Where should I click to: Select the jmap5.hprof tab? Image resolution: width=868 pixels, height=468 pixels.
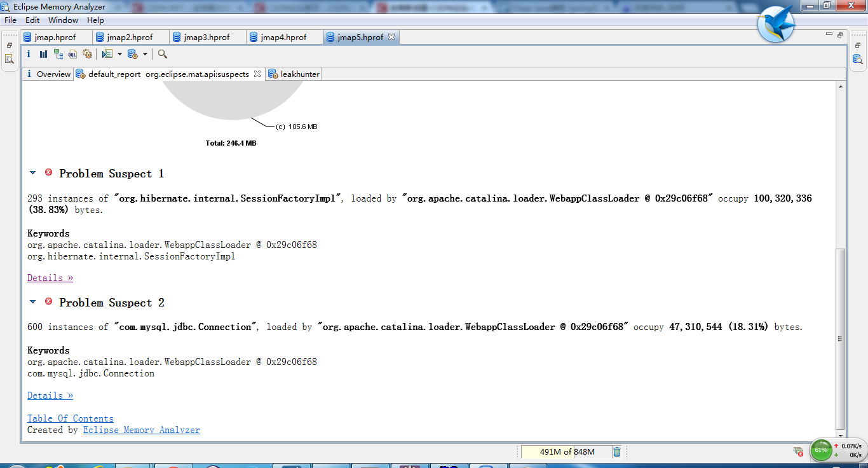pyautogui.click(x=360, y=37)
